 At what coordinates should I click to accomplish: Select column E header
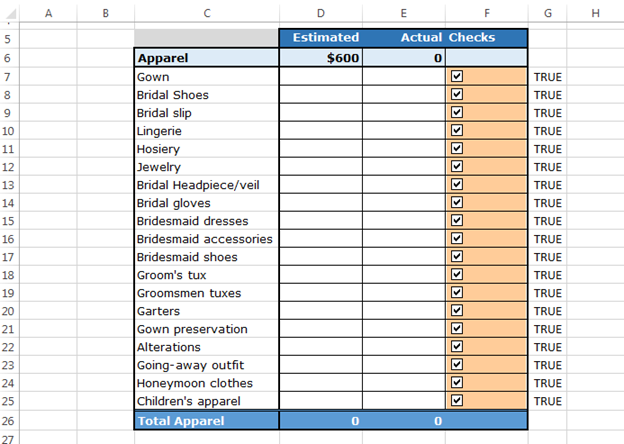(404, 13)
